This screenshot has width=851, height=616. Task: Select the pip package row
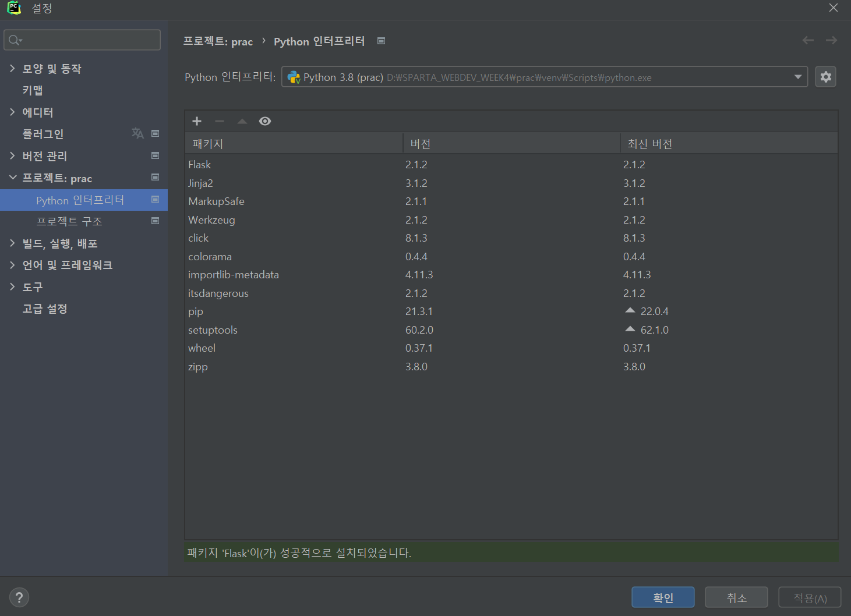point(511,311)
